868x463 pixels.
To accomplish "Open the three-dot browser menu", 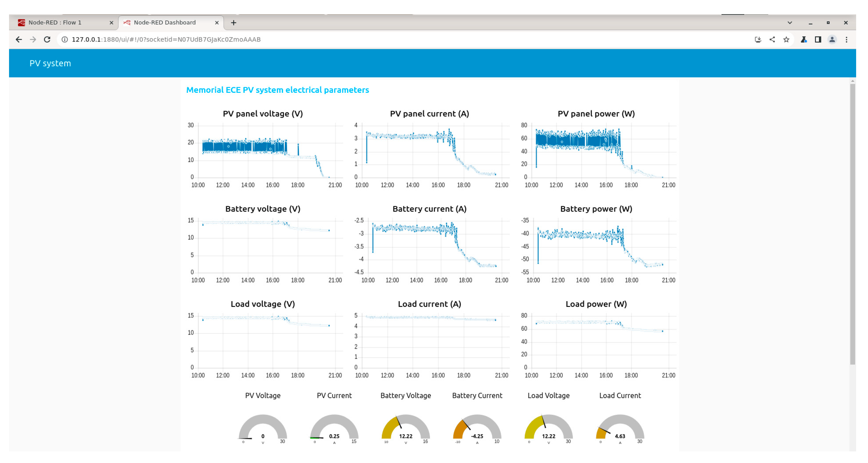I will 846,39.
